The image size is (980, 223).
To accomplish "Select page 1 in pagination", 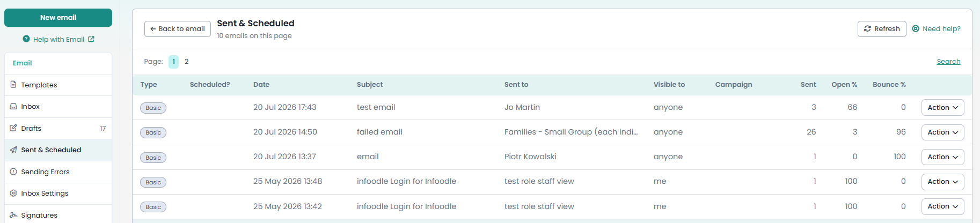I will coord(173,62).
